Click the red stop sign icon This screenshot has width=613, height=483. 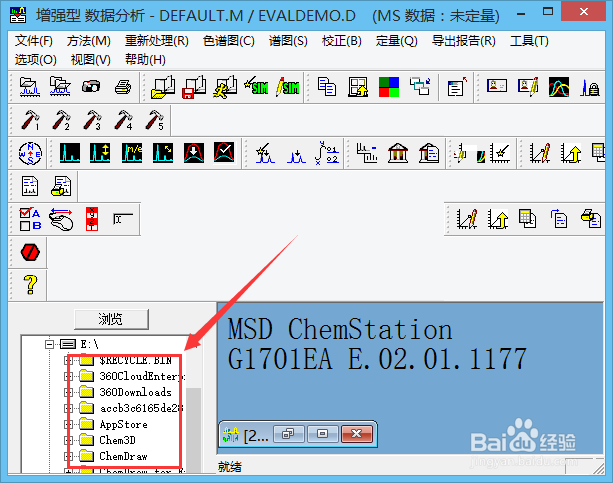point(30,252)
